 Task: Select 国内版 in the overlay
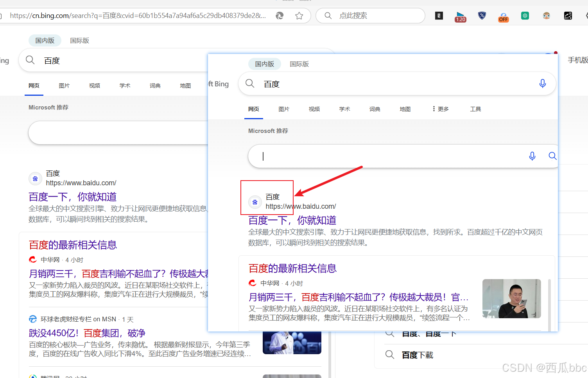click(x=265, y=64)
